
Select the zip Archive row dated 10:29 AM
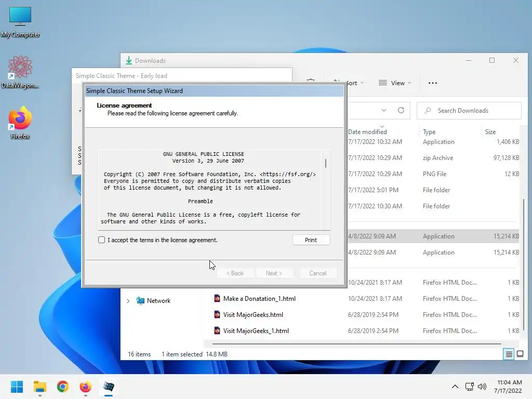click(x=433, y=158)
